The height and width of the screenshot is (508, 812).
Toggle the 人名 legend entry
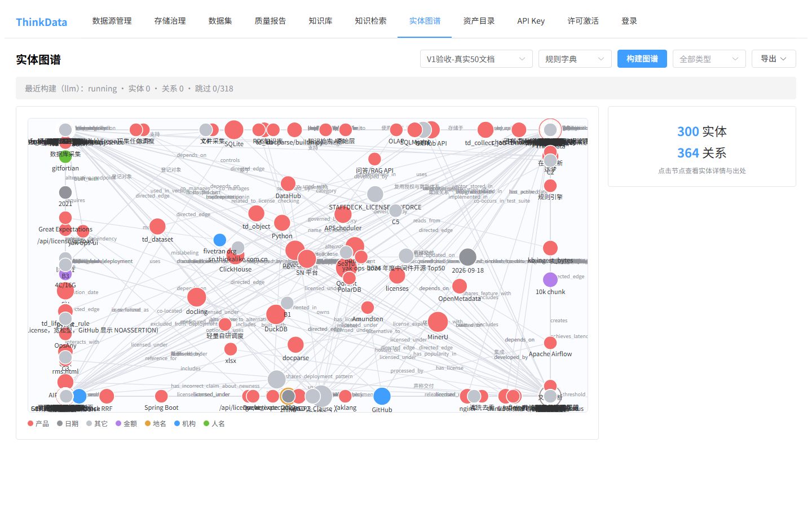pyautogui.click(x=214, y=423)
